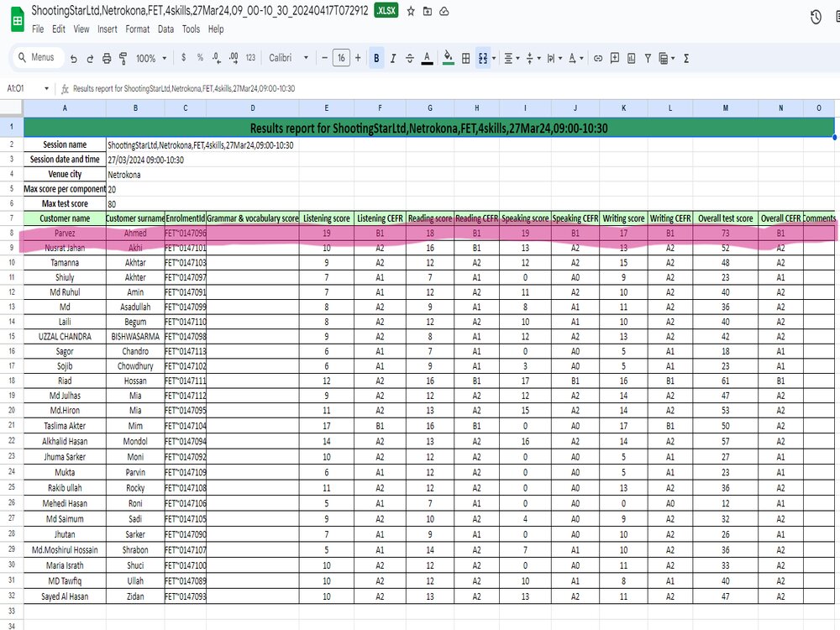This screenshot has width=840, height=630.
Task: Select row 18 header
Action: pyautogui.click(x=11, y=381)
